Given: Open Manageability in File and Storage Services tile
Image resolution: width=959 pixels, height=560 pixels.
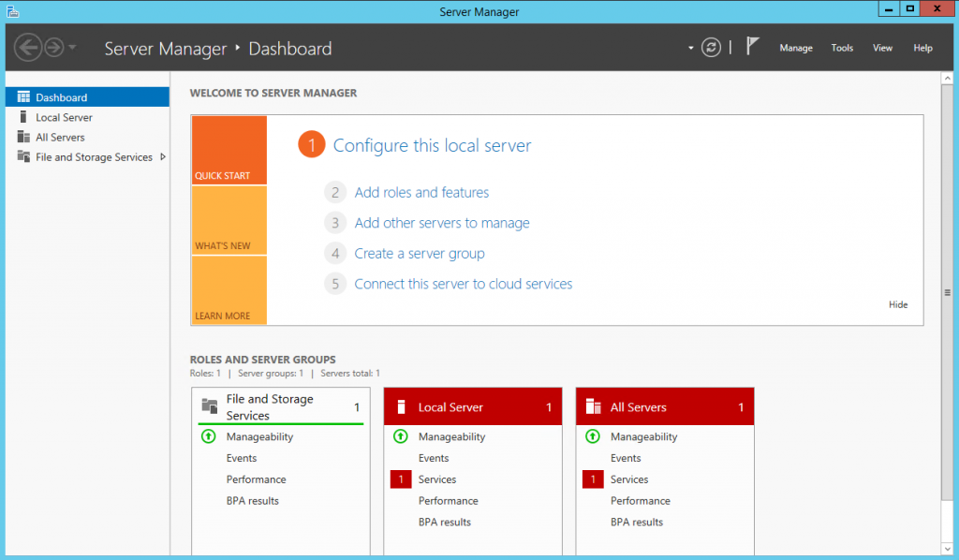Looking at the screenshot, I should click(x=259, y=436).
